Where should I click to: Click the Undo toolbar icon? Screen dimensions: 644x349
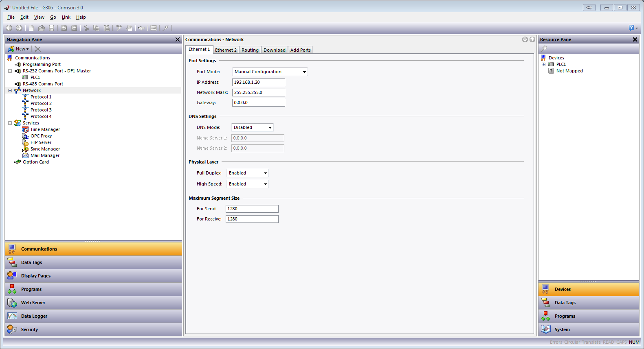pyautogui.click(x=64, y=28)
